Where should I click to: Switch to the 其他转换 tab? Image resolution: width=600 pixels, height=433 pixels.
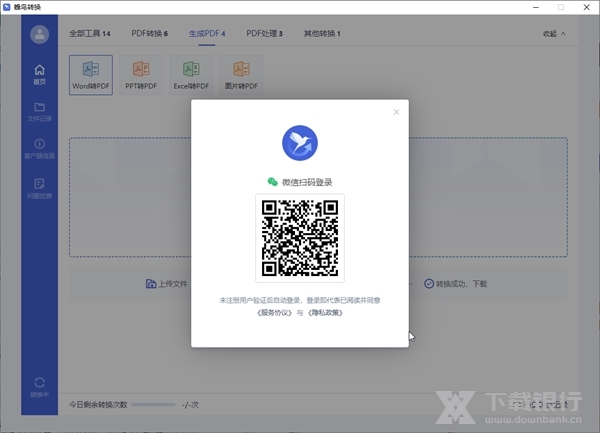pos(322,34)
